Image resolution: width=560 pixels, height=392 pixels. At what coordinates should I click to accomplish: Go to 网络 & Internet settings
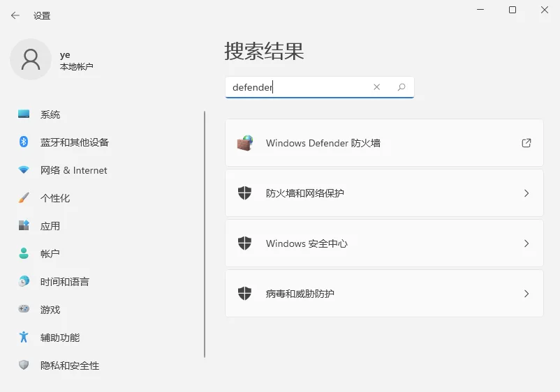pyautogui.click(x=73, y=170)
